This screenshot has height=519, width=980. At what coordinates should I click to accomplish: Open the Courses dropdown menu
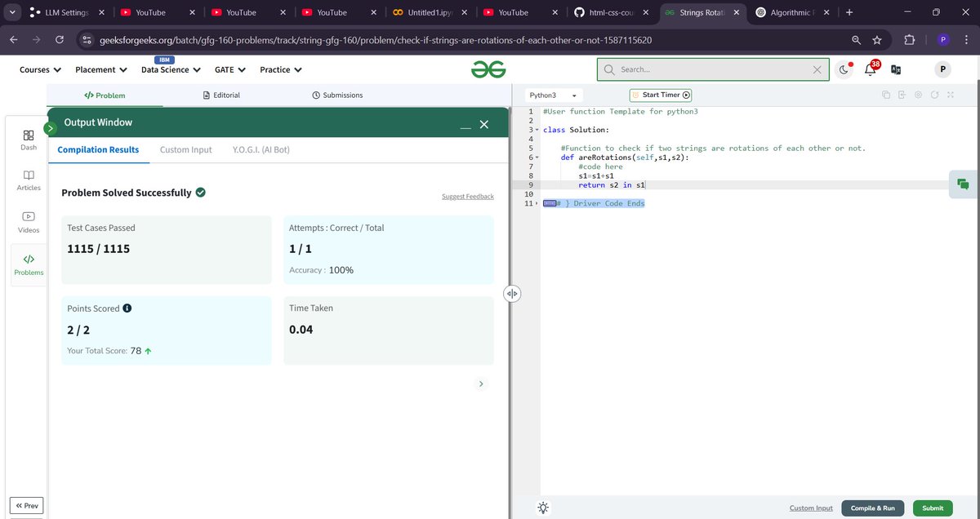40,70
